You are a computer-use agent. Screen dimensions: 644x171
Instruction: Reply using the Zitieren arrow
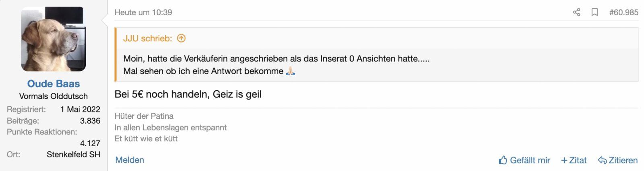[618, 160]
